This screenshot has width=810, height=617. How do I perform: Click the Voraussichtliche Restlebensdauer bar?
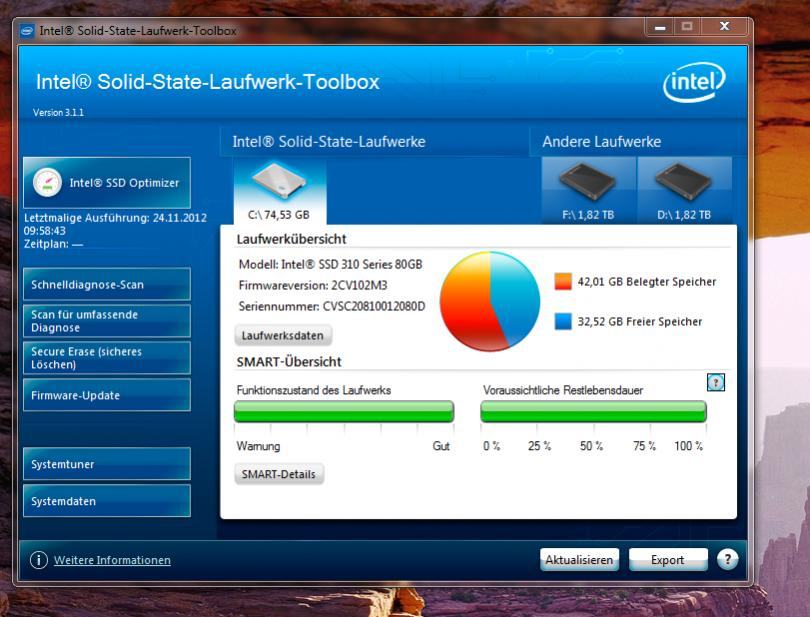point(593,412)
